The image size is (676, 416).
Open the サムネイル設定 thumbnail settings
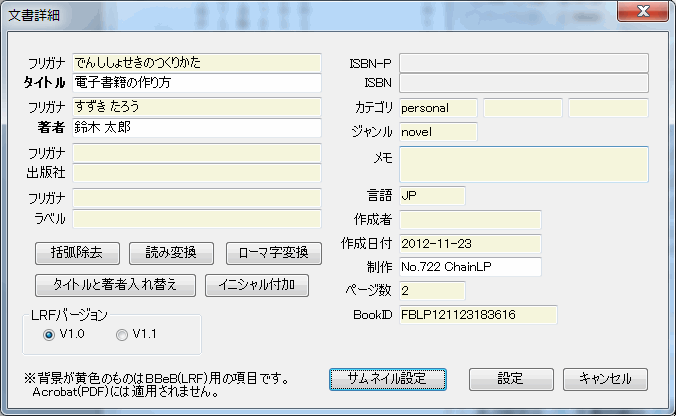coord(387,379)
